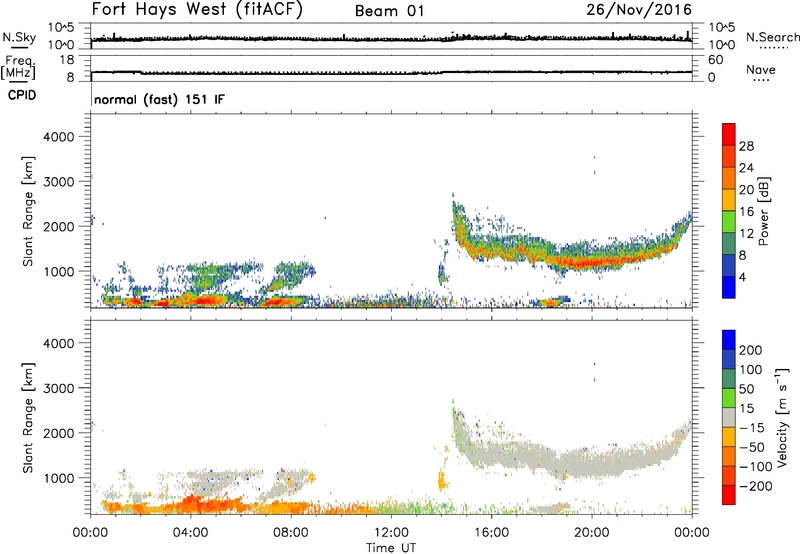Pick the light green 12–16 dB power swatch

(729, 222)
